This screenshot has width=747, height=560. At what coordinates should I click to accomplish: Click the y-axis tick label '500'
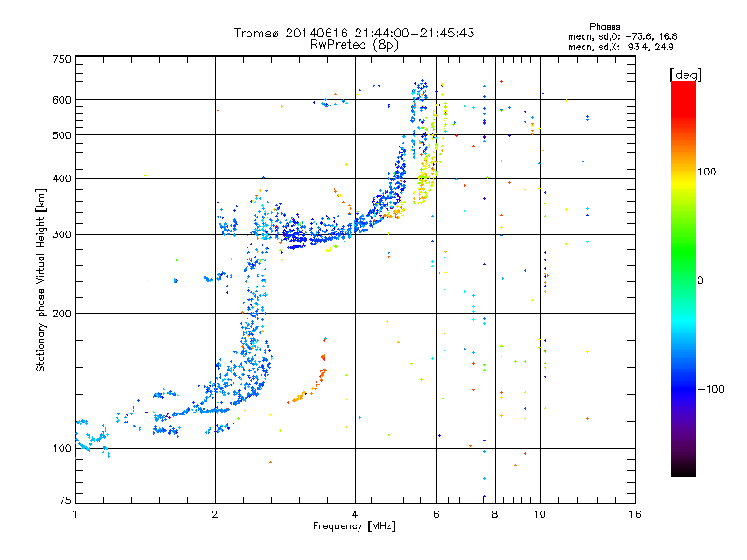62,135
